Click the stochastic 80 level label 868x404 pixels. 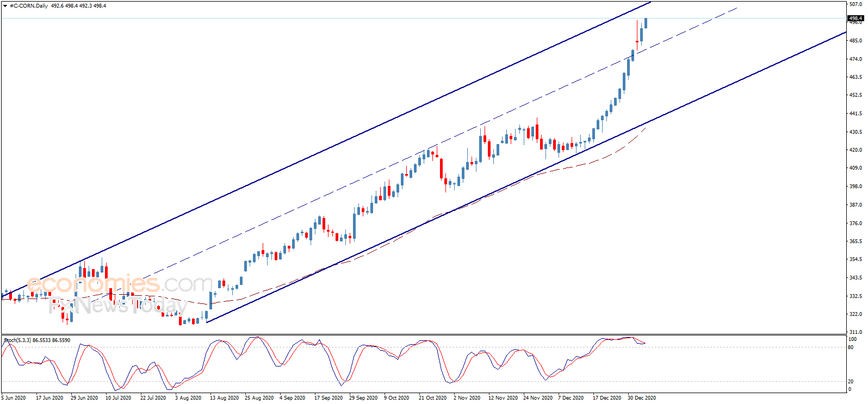pos(851,347)
